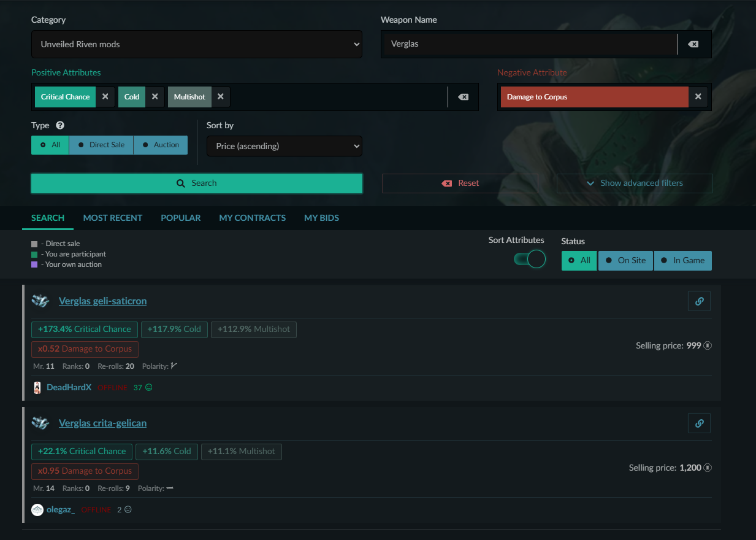Viewport: 756px width, 540px height.
Task: Select the All type filter
Action: tap(50, 145)
